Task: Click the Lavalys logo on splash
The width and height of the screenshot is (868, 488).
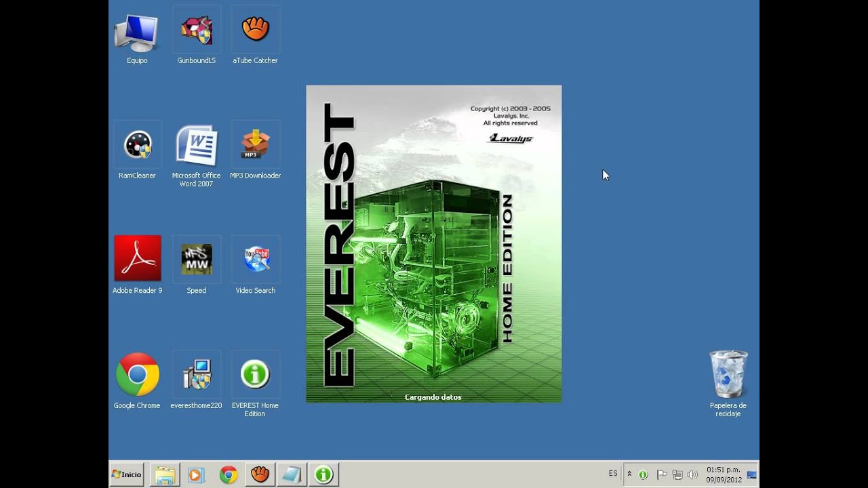Action: coord(511,138)
